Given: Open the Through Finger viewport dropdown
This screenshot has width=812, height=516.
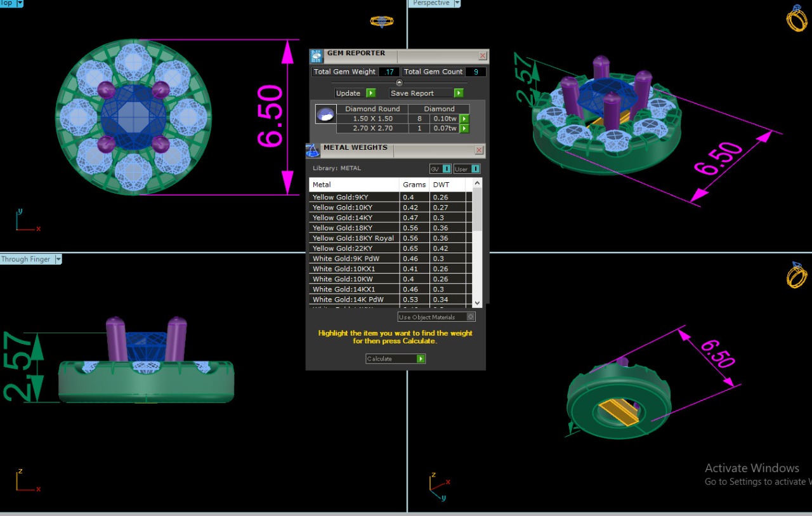Looking at the screenshot, I should 58,259.
